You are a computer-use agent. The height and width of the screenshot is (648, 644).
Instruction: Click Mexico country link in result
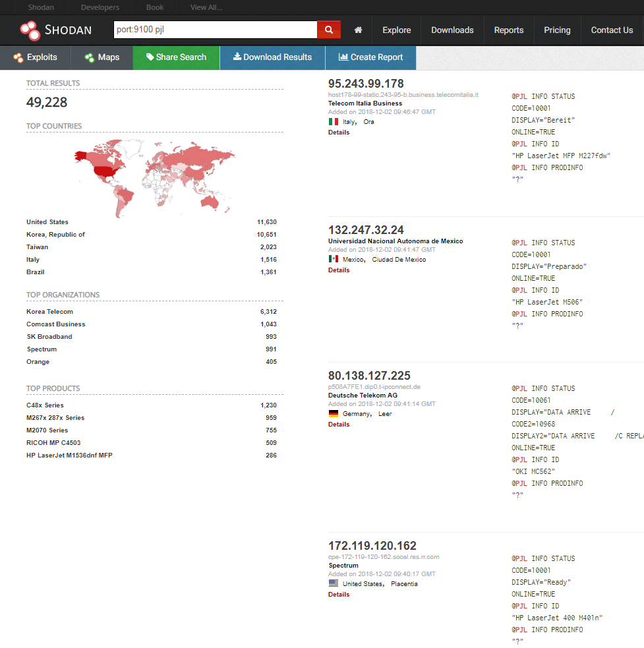click(x=354, y=260)
